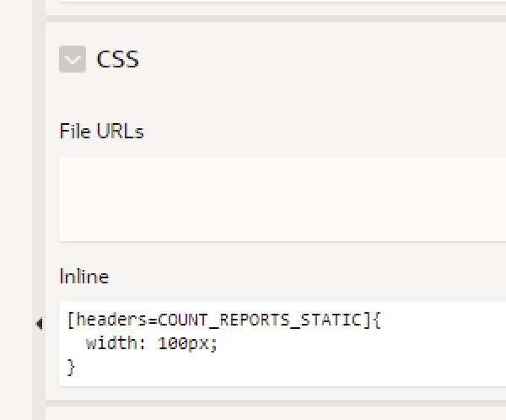The width and height of the screenshot is (506, 420).
Task: Click the section below Inline editor
Action: tap(276, 413)
